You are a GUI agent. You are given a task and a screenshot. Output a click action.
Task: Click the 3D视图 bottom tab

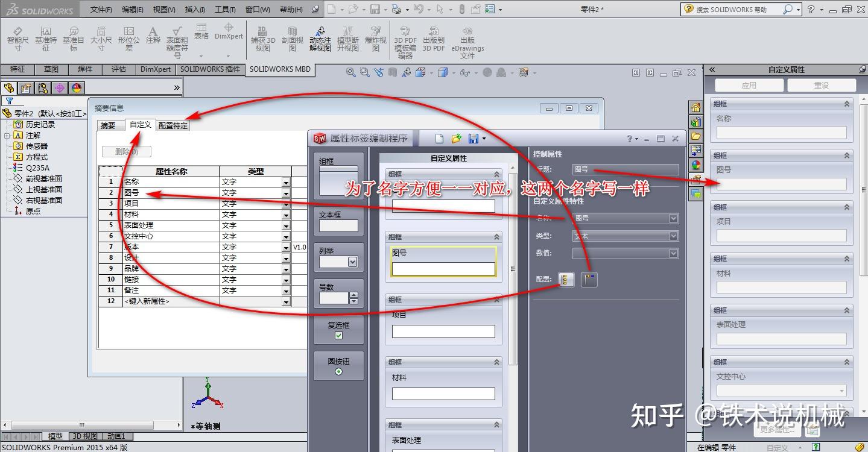(x=84, y=436)
